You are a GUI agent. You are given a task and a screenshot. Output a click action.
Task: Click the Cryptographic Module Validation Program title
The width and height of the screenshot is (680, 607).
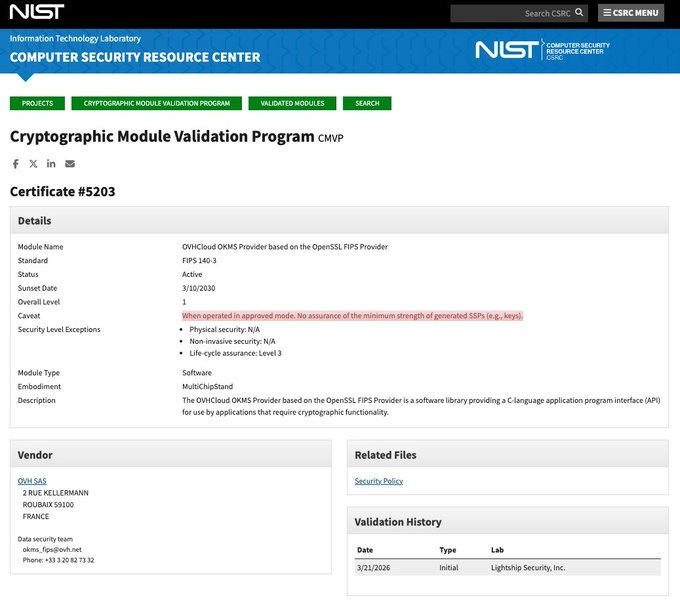pos(162,136)
